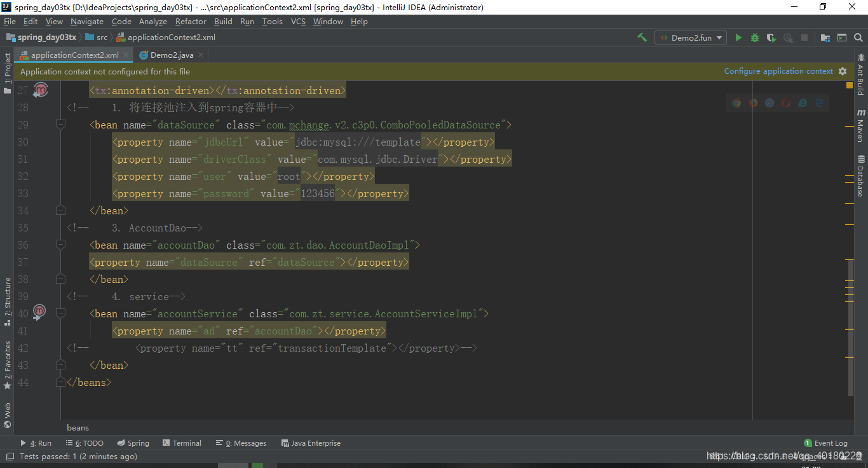Click the src breadcrumb in navigation bar
Image resolution: width=868 pixels, height=468 pixels.
point(97,38)
